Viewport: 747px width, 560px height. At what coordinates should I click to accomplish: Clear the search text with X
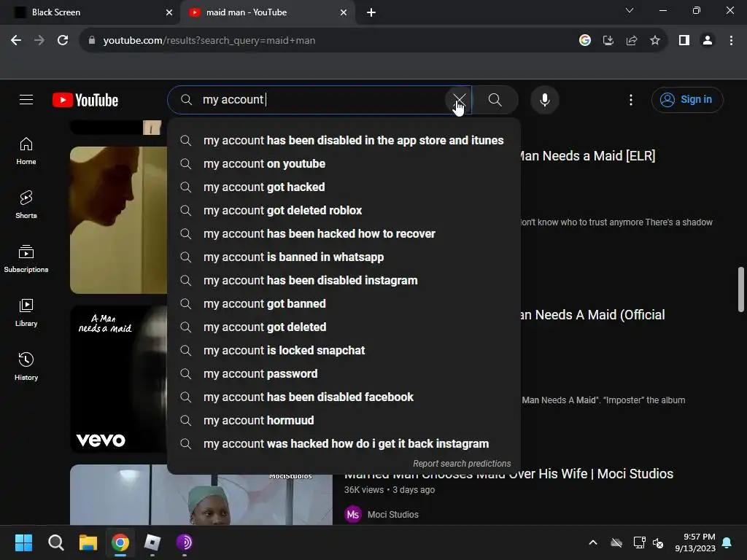click(459, 100)
